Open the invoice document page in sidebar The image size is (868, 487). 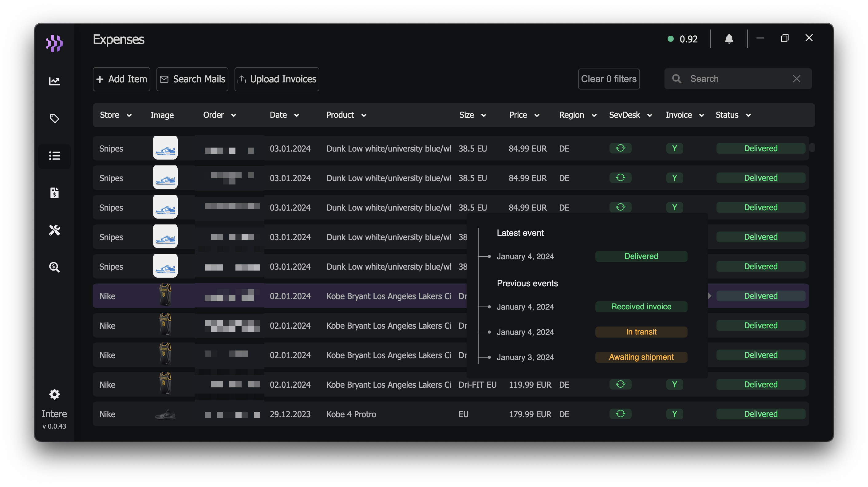click(x=54, y=193)
